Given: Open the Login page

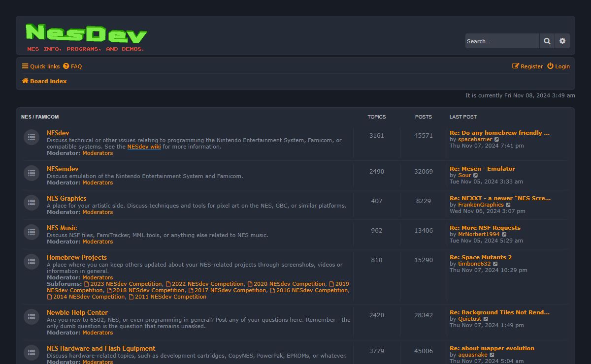Looking at the screenshot, I should coord(558,66).
